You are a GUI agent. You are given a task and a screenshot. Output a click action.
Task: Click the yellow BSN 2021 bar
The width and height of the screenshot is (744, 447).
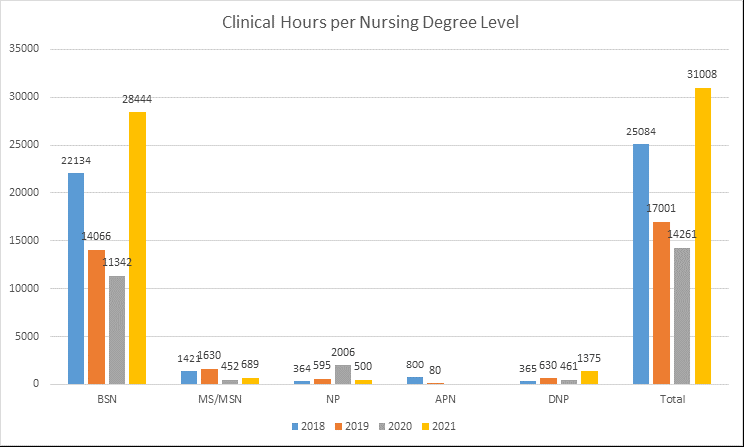(135, 248)
